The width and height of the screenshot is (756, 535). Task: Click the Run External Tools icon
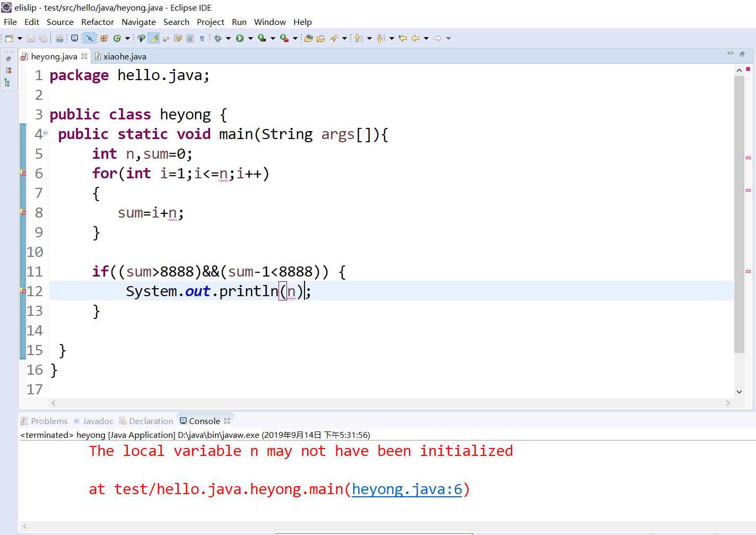click(284, 38)
